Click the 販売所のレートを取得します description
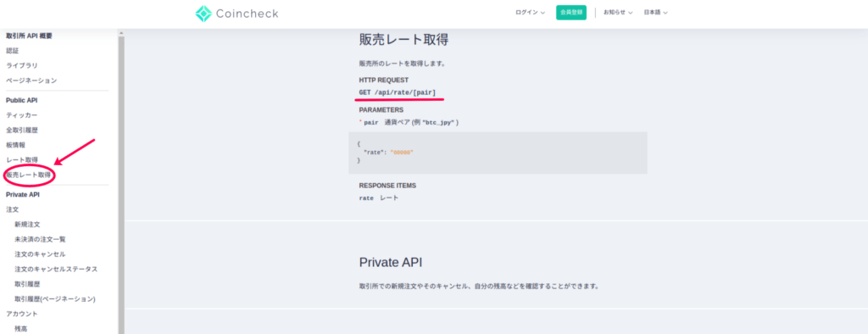This screenshot has width=868, height=334. click(403, 64)
